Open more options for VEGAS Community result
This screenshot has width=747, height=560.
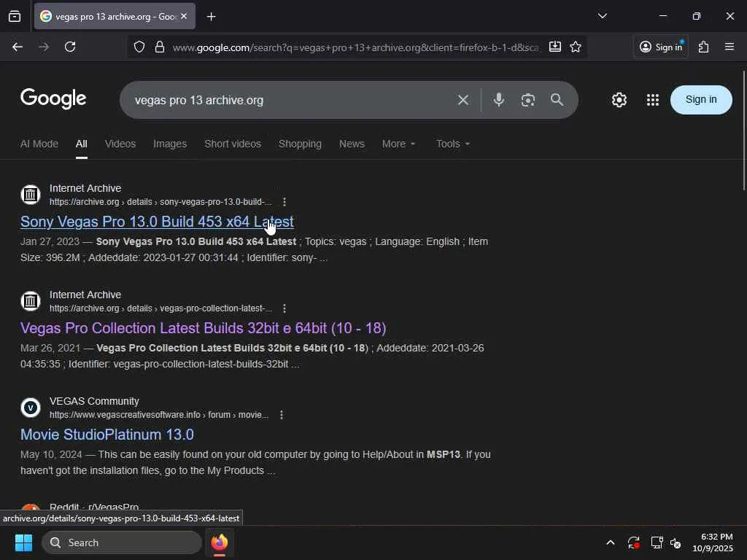tap(282, 415)
